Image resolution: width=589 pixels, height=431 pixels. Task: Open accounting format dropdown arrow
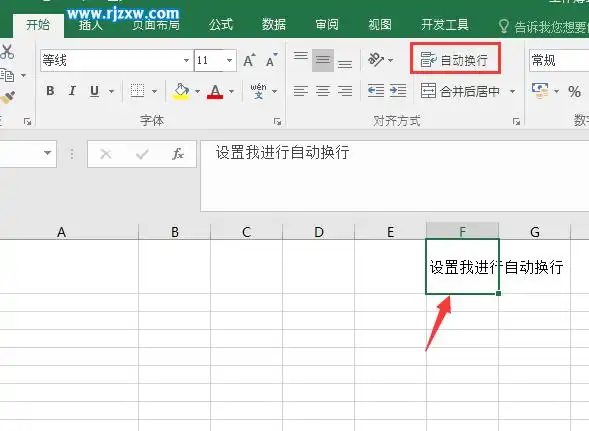[556, 91]
